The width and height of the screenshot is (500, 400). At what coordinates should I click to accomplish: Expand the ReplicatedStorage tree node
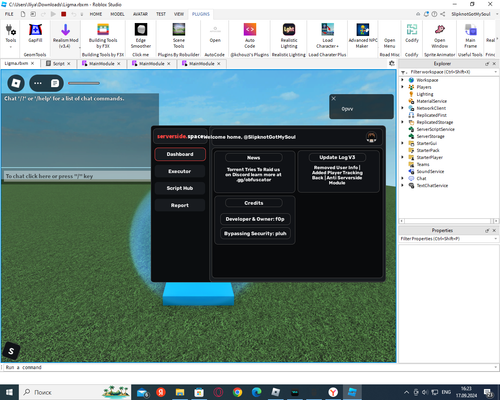402,122
